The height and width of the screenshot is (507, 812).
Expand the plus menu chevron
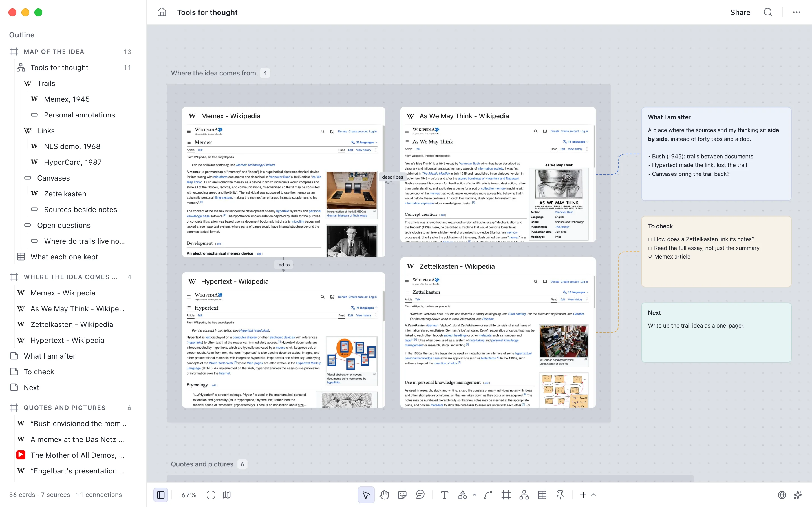593,495
